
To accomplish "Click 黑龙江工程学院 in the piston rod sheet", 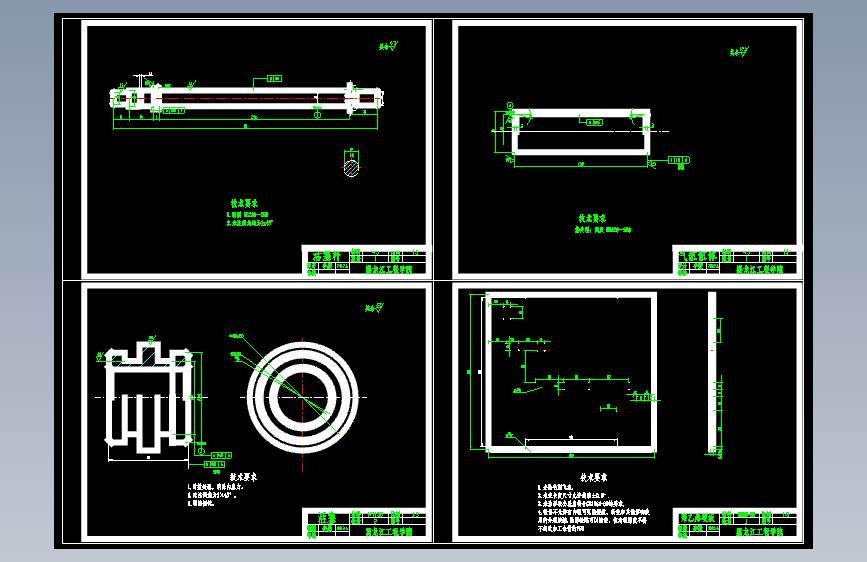I will (x=389, y=269).
